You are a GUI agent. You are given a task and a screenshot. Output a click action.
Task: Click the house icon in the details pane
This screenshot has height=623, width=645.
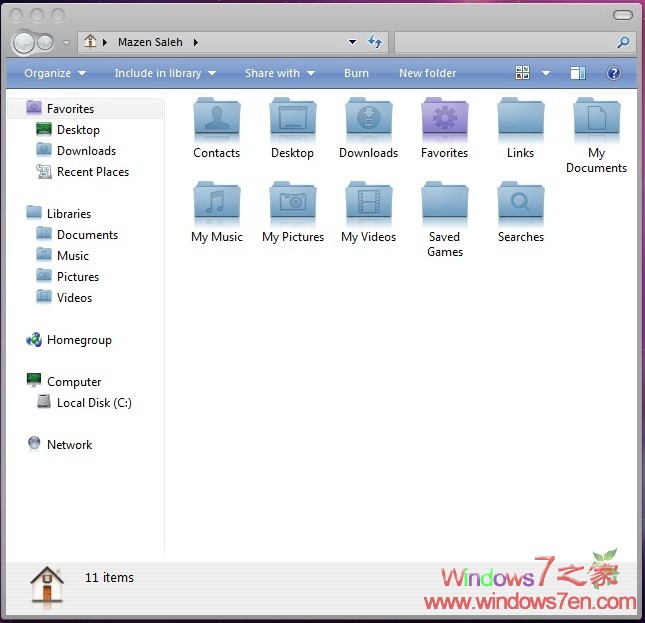(47, 588)
